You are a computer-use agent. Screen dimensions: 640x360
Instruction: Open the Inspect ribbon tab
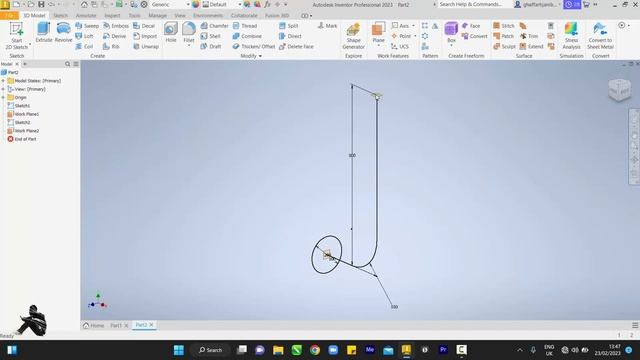pyautogui.click(x=112, y=16)
